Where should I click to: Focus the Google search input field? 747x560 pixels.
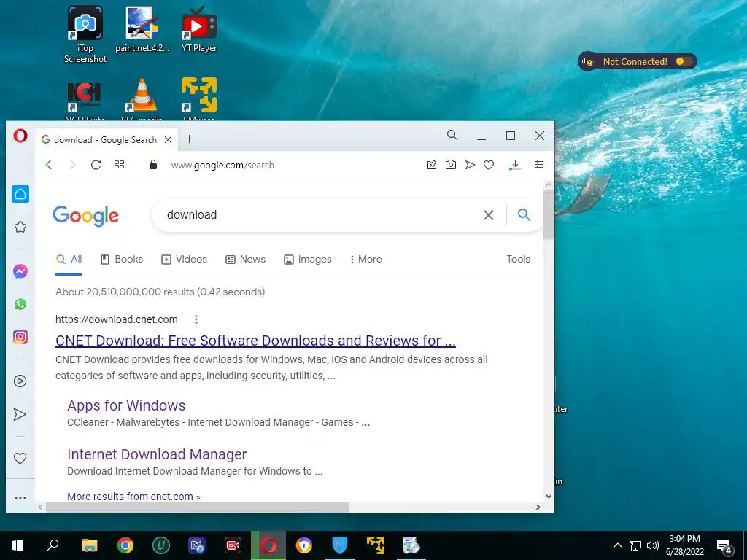[x=320, y=215]
